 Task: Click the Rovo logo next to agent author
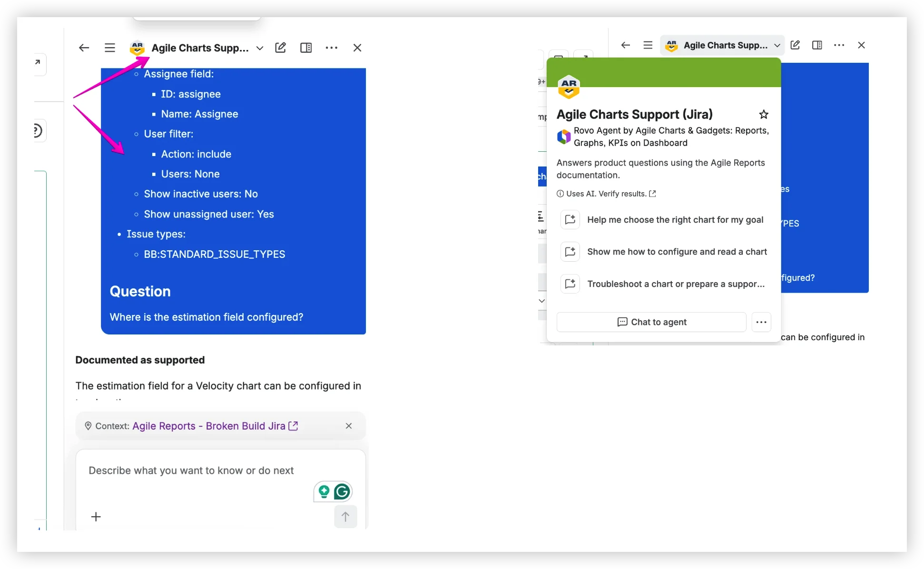(564, 137)
